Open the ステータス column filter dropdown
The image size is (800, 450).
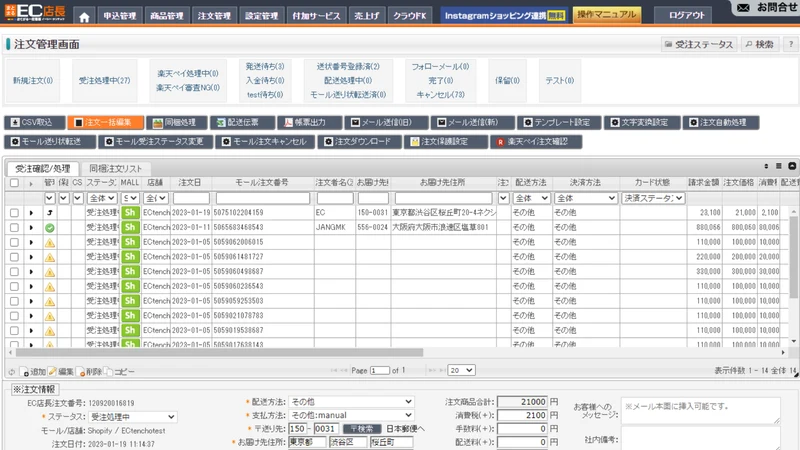pyautogui.click(x=102, y=198)
